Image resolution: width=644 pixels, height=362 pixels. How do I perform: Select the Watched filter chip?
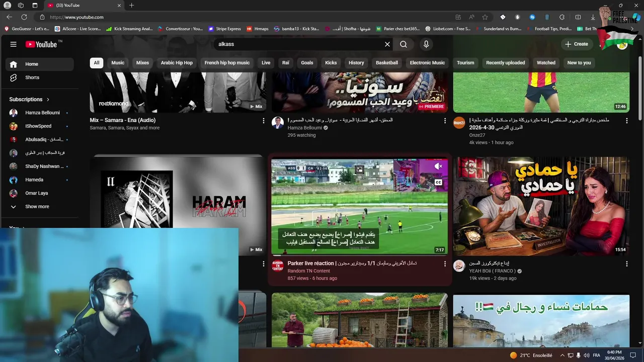coord(546,63)
